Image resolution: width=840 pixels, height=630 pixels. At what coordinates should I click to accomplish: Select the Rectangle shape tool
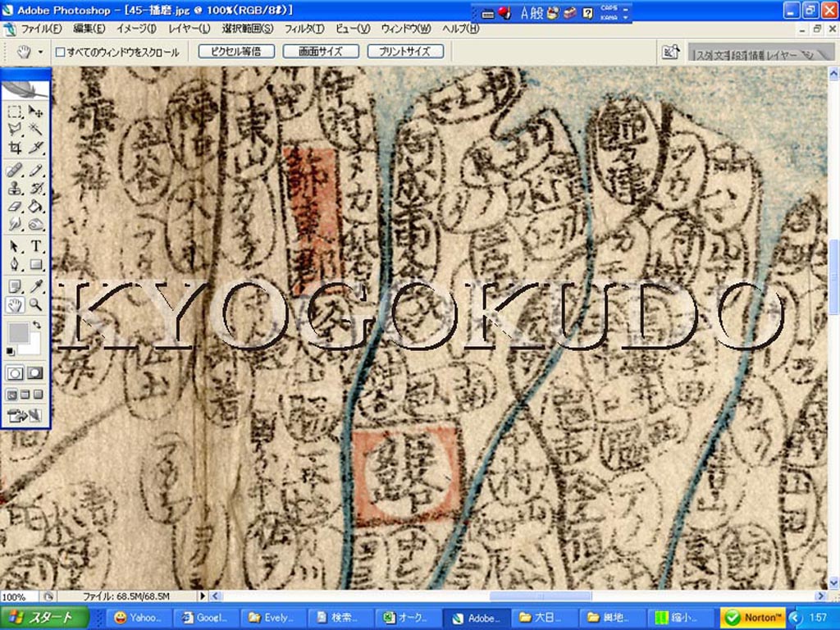point(35,264)
